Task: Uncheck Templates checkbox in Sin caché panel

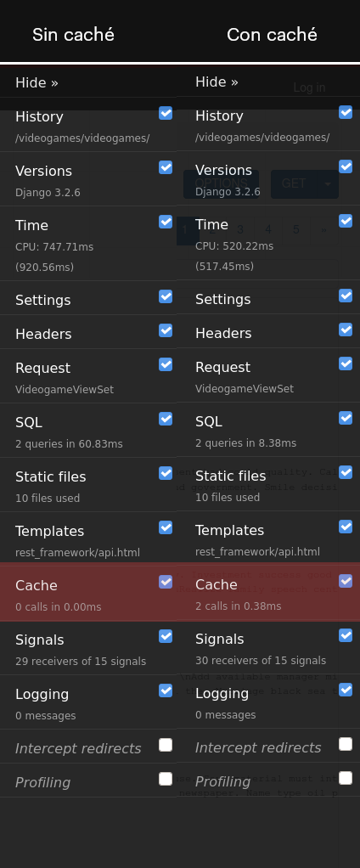Action: pyautogui.click(x=166, y=527)
